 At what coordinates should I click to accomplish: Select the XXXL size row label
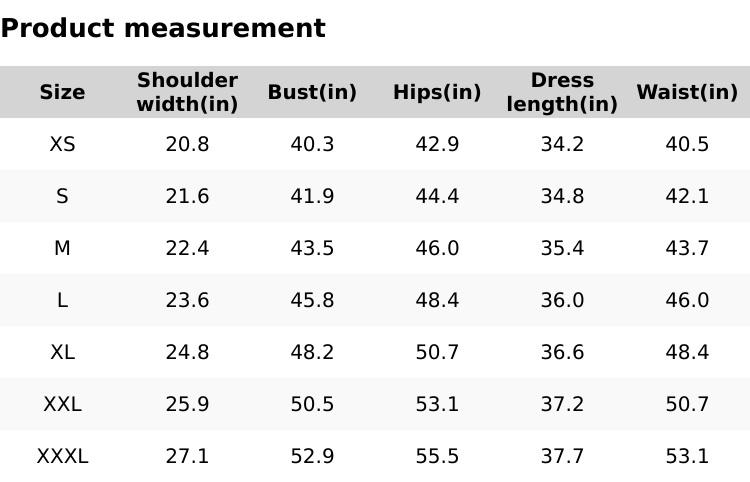click(x=62, y=456)
